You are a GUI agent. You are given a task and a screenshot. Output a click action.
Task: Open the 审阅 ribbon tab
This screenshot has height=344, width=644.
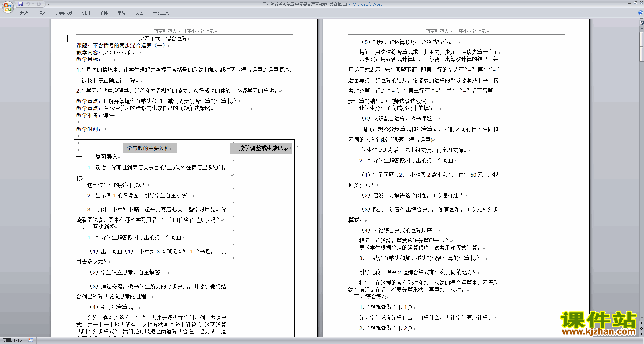point(121,13)
